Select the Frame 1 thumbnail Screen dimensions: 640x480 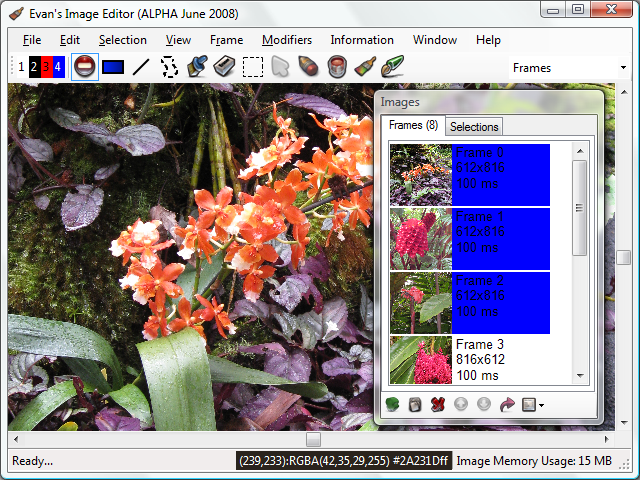421,239
